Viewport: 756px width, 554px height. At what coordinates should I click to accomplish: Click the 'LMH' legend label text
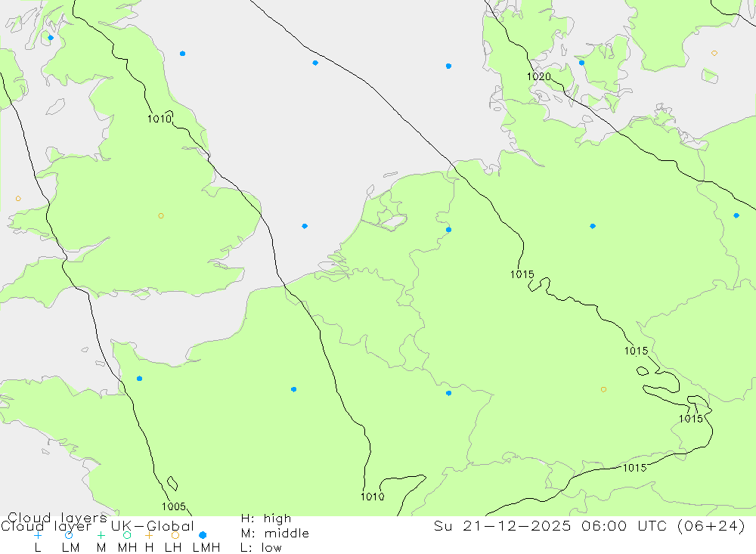[206, 548]
